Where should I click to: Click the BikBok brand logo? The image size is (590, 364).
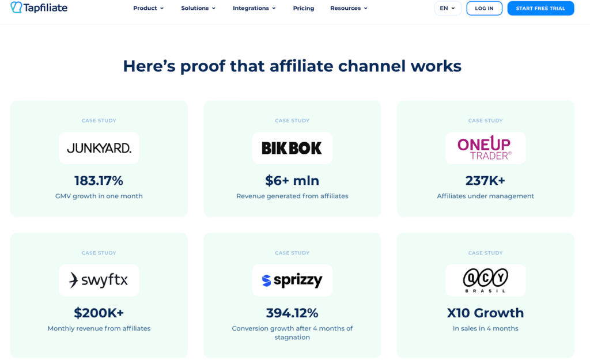click(292, 148)
